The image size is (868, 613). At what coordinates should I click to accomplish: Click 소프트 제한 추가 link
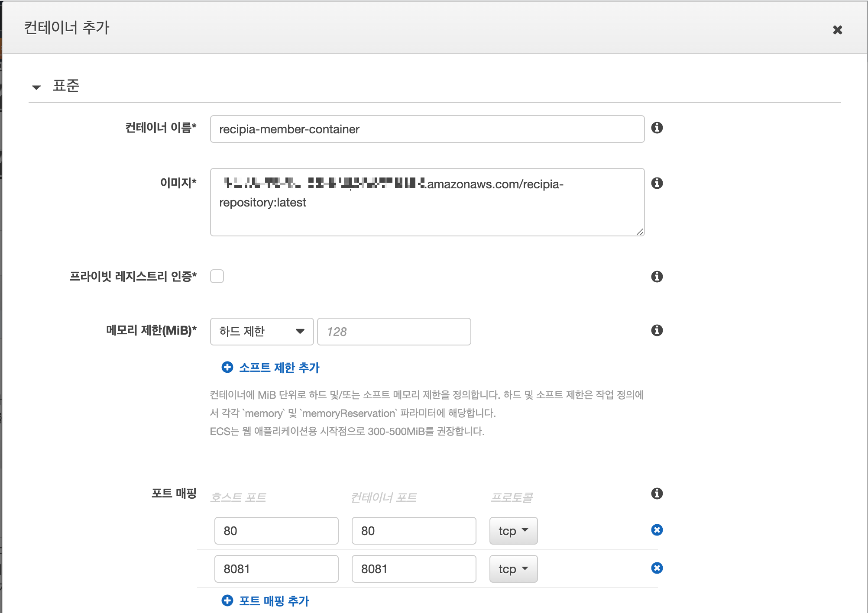[279, 368]
